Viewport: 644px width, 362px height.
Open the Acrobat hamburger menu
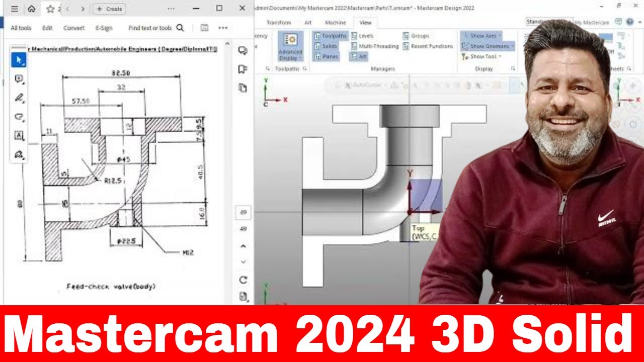click(14, 9)
